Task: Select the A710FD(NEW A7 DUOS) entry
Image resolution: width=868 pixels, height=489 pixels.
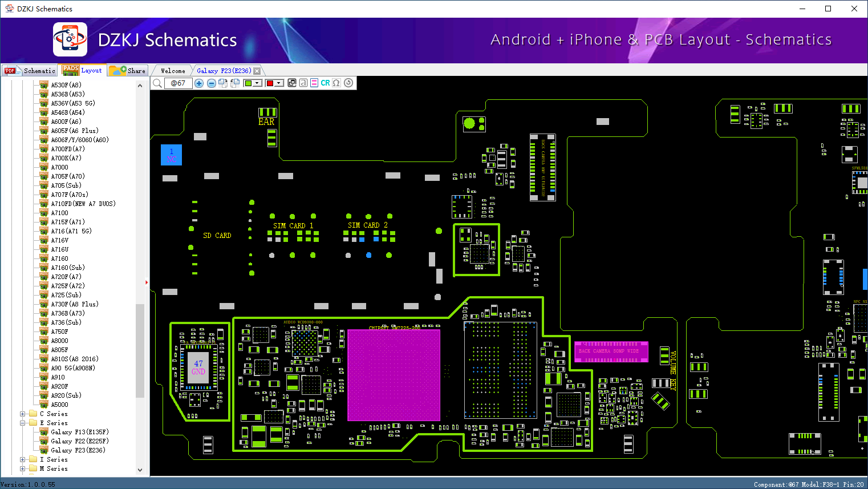Action: (83, 204)
